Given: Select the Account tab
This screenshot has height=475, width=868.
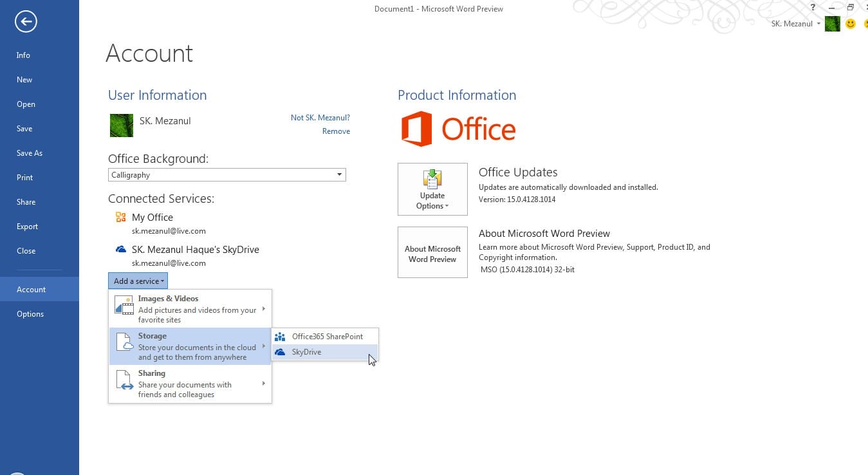Looking at the screenshot, I should pos(39,290).
